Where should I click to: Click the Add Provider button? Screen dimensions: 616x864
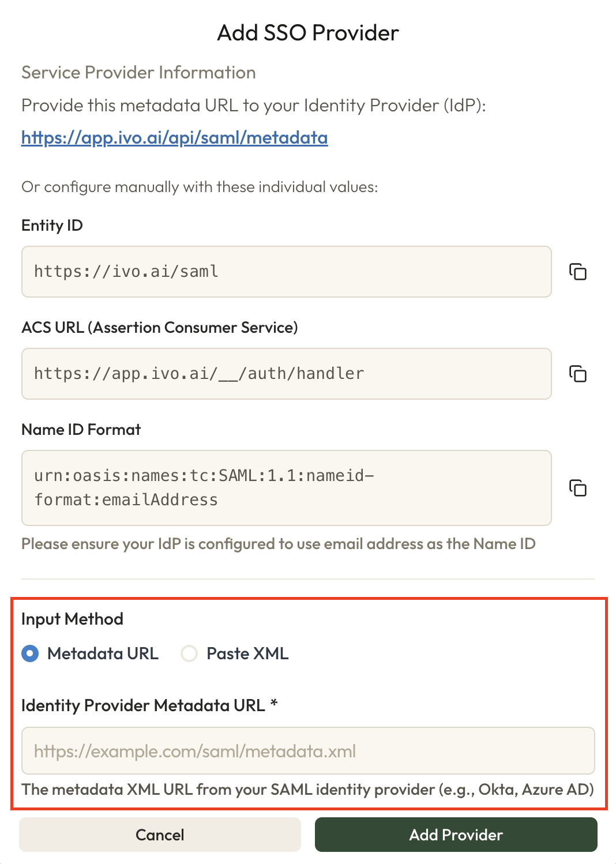456,835
